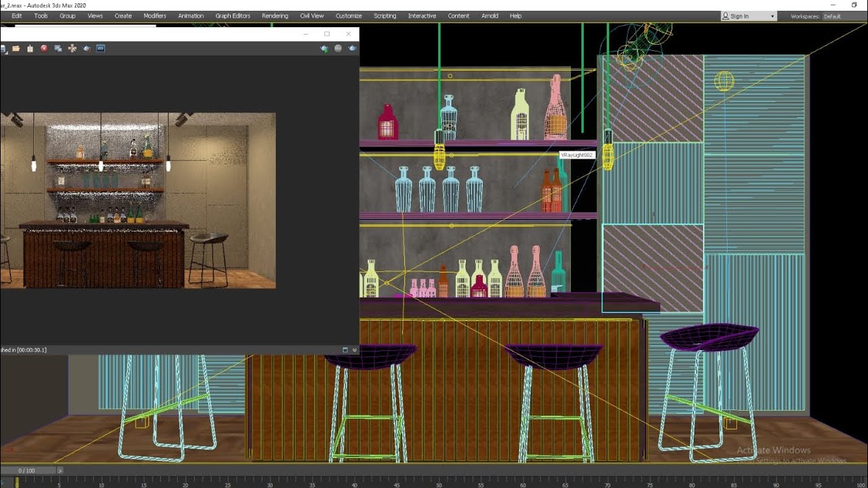The image size is (868, 488).
Task: Open the Create menu
Action: (x=123, y=16)
